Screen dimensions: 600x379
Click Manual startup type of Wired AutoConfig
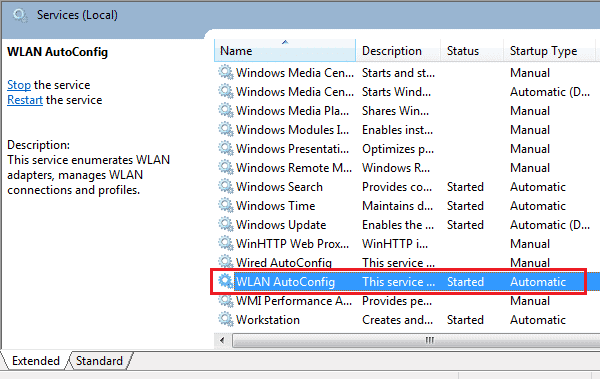pyautogui.click(x=530, y=262)
